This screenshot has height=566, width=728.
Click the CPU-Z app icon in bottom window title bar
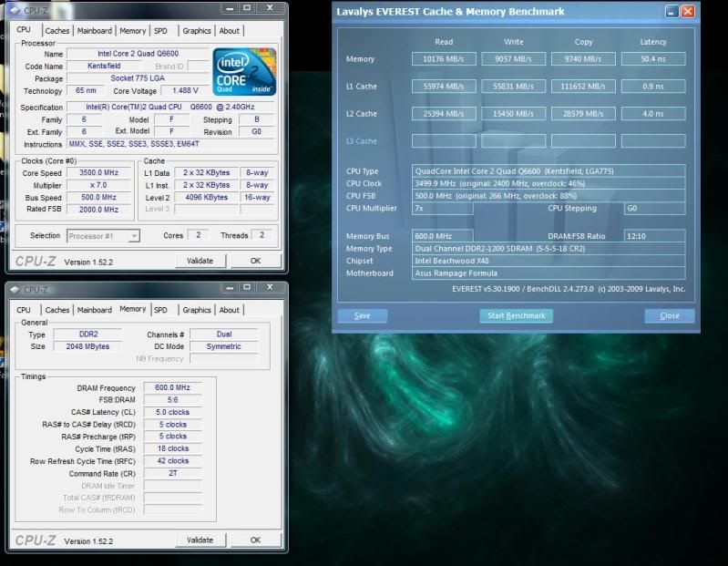point(15,289)
